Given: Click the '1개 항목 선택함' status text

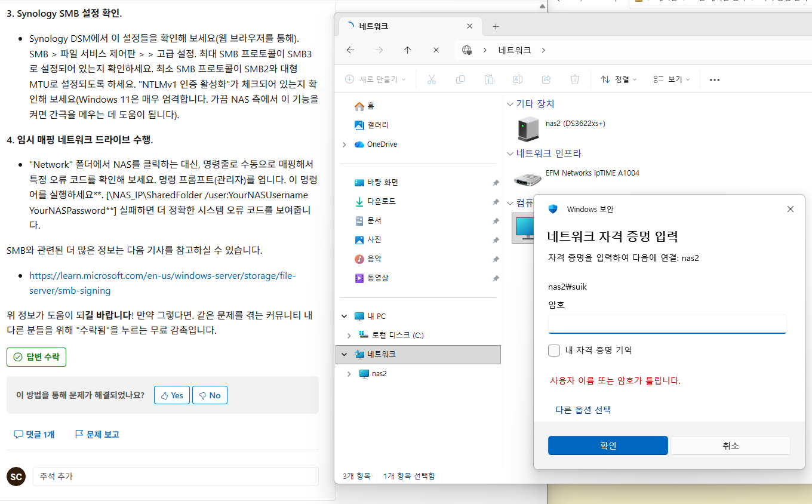Looking at the screenshot, I should 409,476.
